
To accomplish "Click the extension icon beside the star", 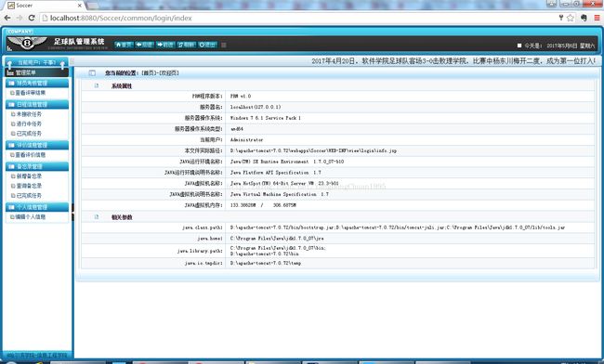I will [584, 18].
